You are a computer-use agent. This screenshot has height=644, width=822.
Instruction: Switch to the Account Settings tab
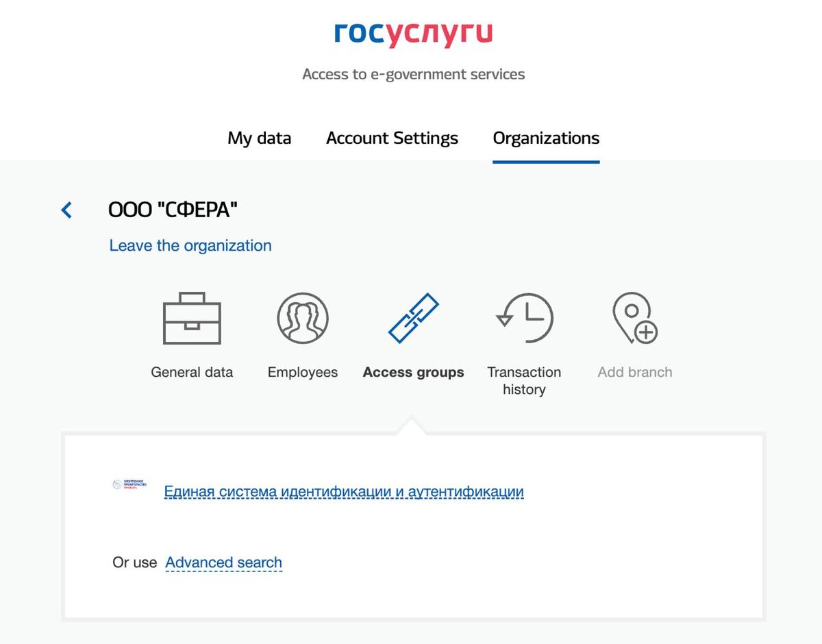pos(392,138)
